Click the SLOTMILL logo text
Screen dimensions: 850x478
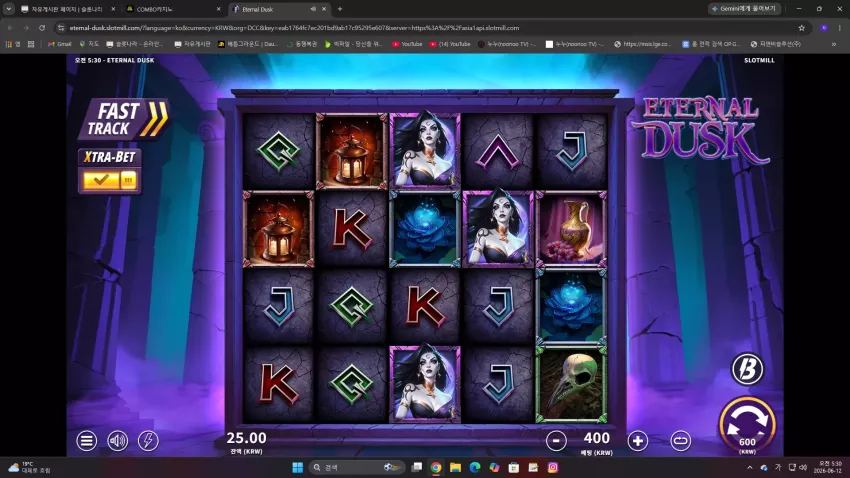pyautogui.click(x=759, y=60)
